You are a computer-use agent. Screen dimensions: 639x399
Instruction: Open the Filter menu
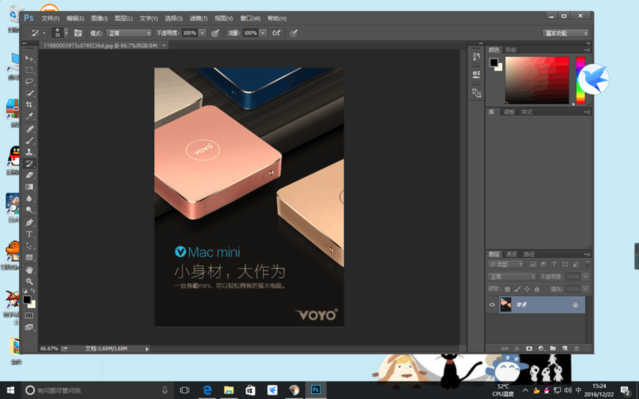[198, 18]
